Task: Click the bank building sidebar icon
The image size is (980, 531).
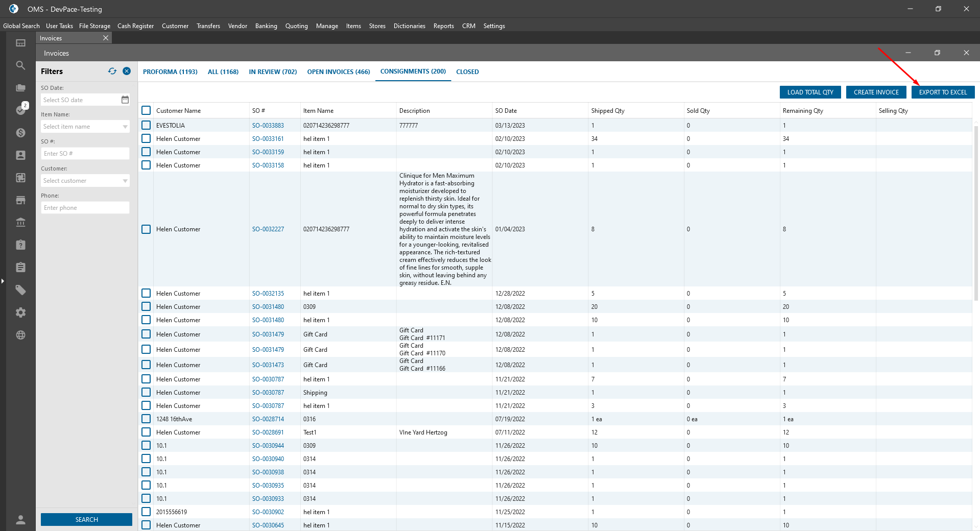Action: 20,223
